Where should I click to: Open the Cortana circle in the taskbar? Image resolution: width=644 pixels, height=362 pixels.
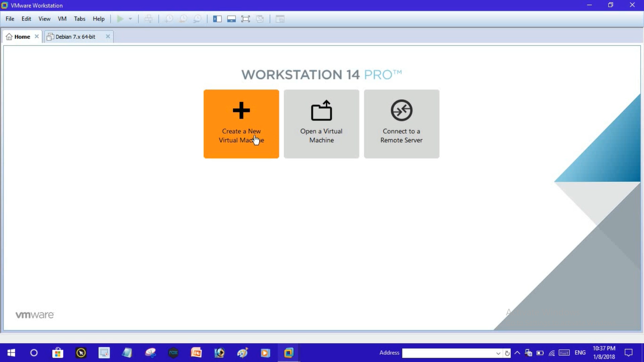pyautogui.click(x=34, y=353)
